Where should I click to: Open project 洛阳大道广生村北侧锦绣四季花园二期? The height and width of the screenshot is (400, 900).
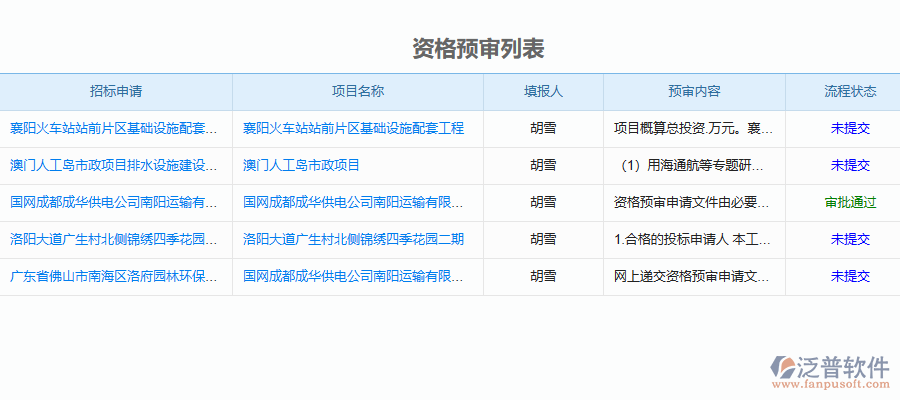pyautogui.click(x=353, y=239)
